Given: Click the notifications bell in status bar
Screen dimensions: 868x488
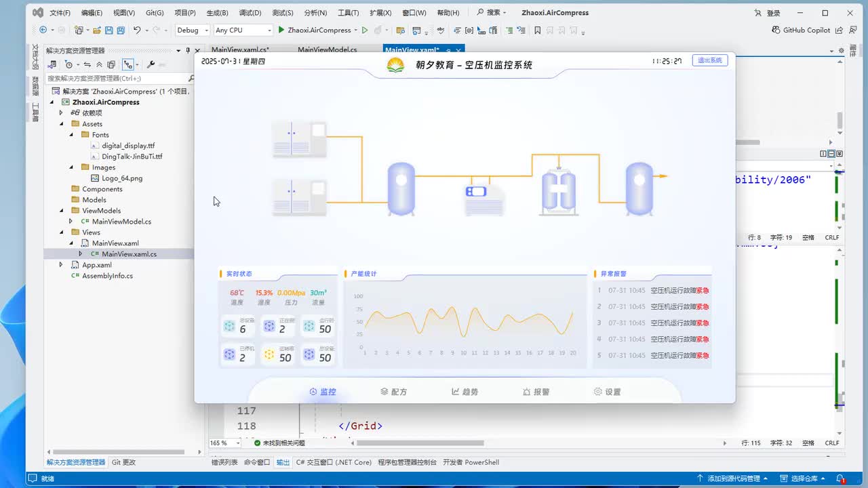Looking at the screenshot, I should pos(841,479).
